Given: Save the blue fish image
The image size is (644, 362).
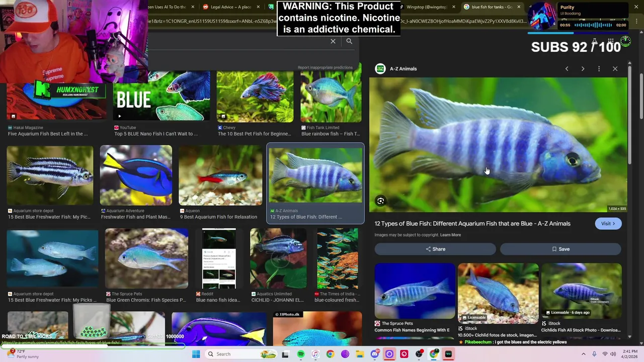Looking at the screenshot, I should point(560,249).
